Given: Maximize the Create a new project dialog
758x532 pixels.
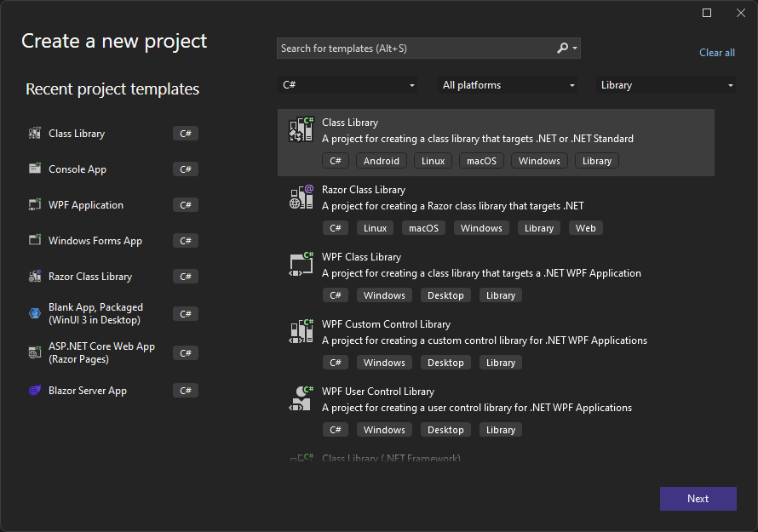Looking at the screenshot, I should tap(707, 13).
